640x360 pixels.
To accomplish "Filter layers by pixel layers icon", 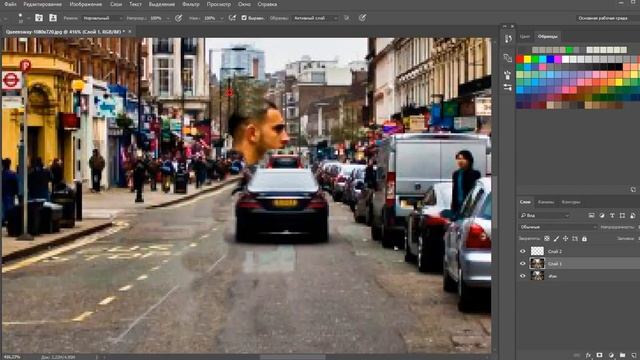I will (591, 216).
